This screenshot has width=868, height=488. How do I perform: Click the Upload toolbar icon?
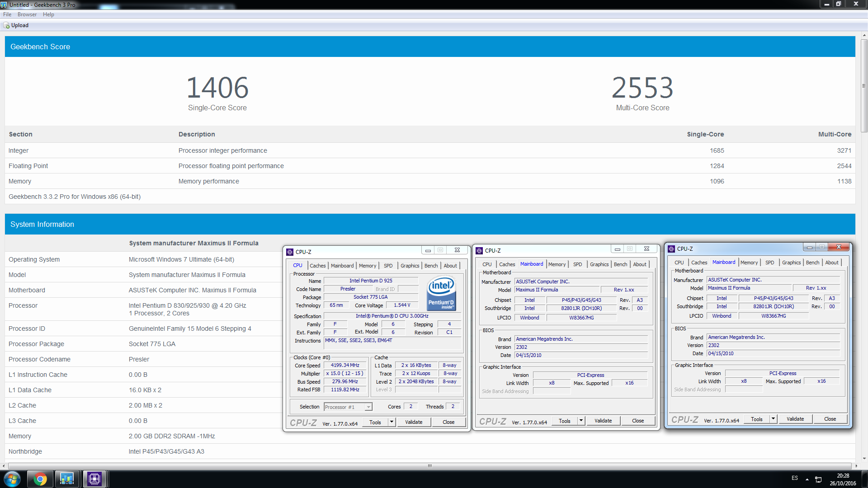(x=6, y=26)
